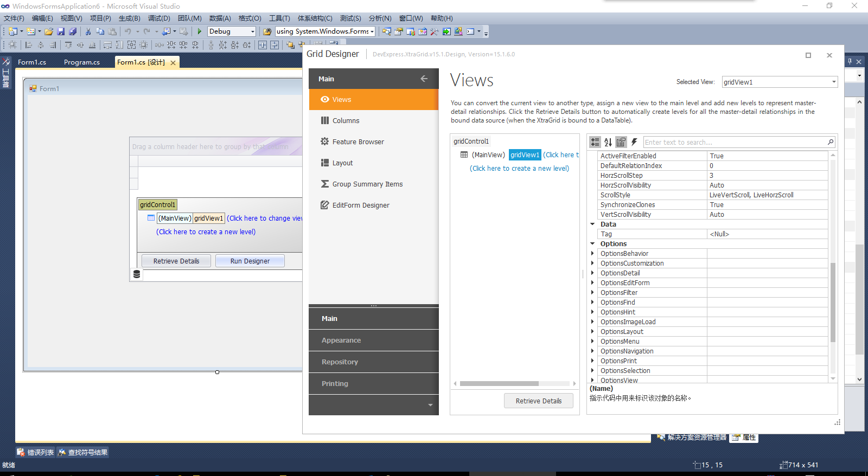Click Run Designer on the form
Image resolution: width=868 pixels, height=476 pixels.
coord(250,261)
